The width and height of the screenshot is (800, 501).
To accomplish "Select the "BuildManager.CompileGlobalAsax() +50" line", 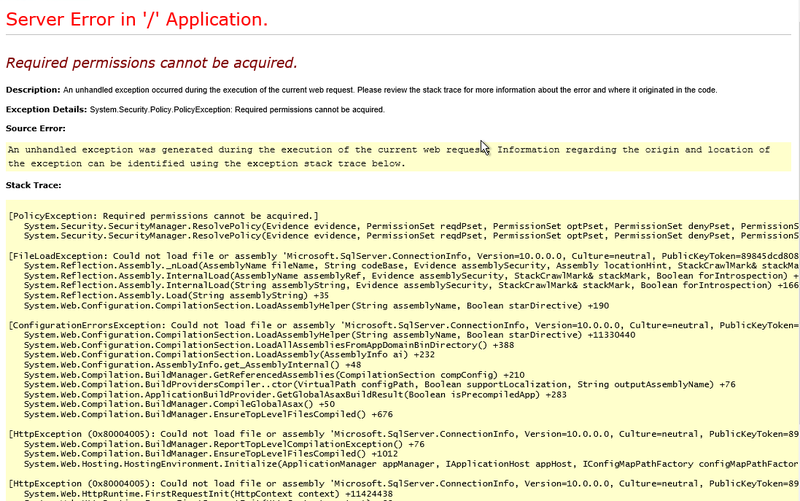I will tap(179, 405).
